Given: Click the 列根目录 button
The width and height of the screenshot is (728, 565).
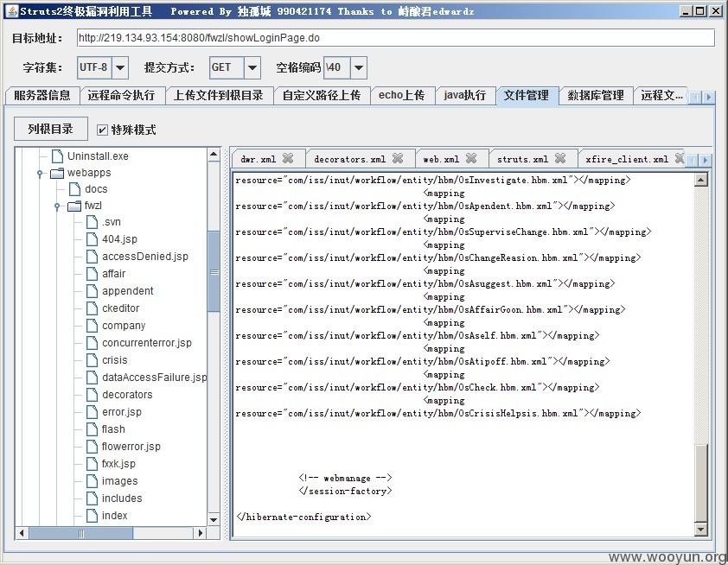Looking at the screenshot, I should pos(51,129).
